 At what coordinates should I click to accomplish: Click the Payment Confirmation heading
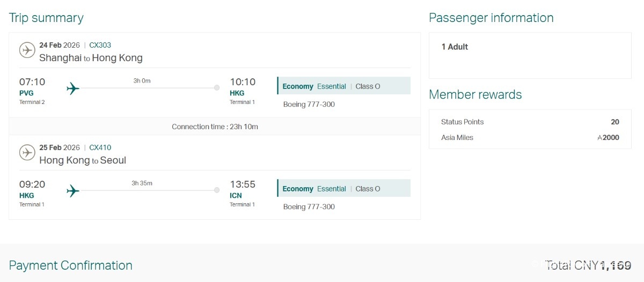click(x=71, y=265)
